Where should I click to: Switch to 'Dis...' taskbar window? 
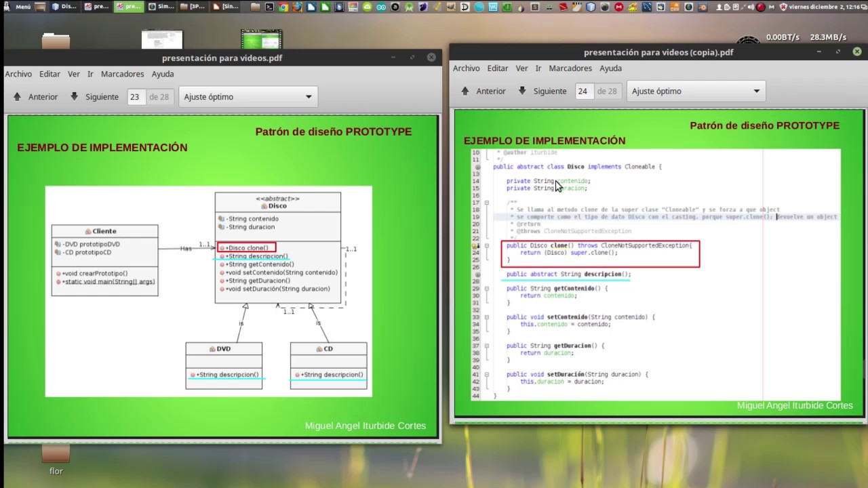point(64,6)
